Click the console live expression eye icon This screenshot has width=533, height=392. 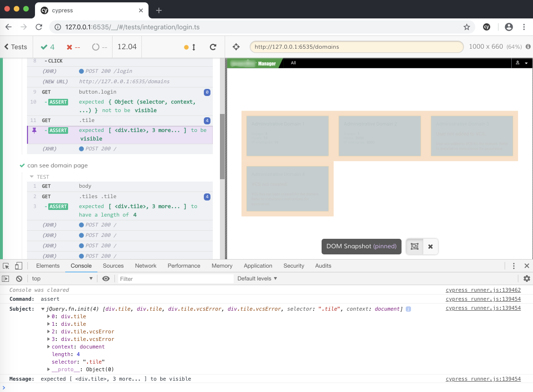106,279
